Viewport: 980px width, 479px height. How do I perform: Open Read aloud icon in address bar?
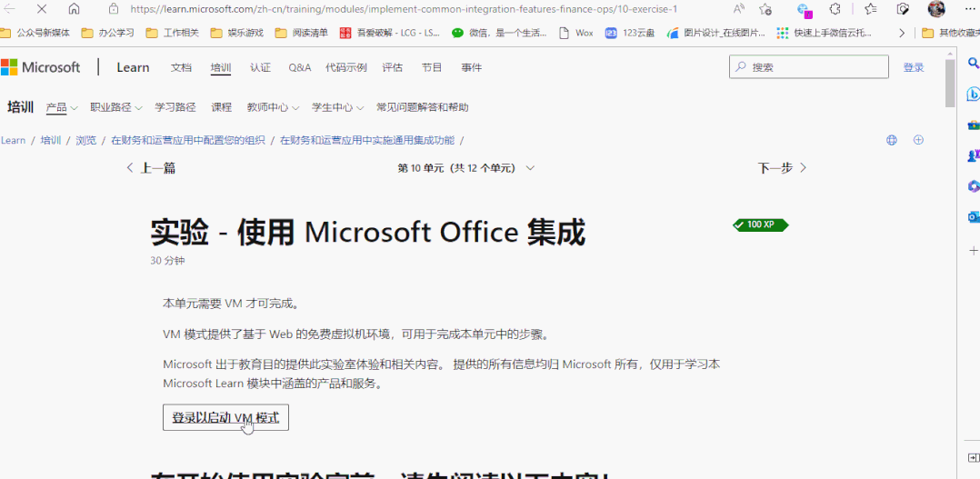(x=739, y=9)
